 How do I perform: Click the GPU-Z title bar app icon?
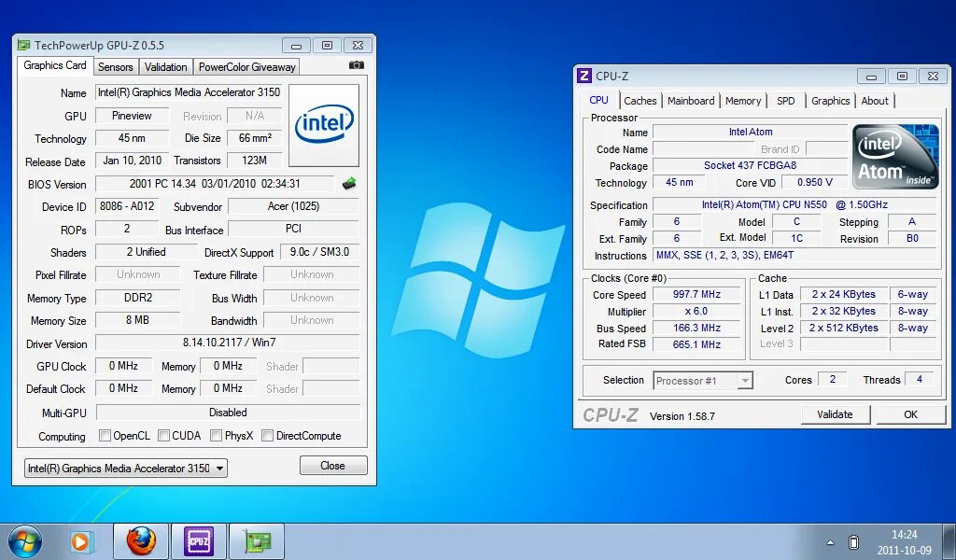coord(23,45)
